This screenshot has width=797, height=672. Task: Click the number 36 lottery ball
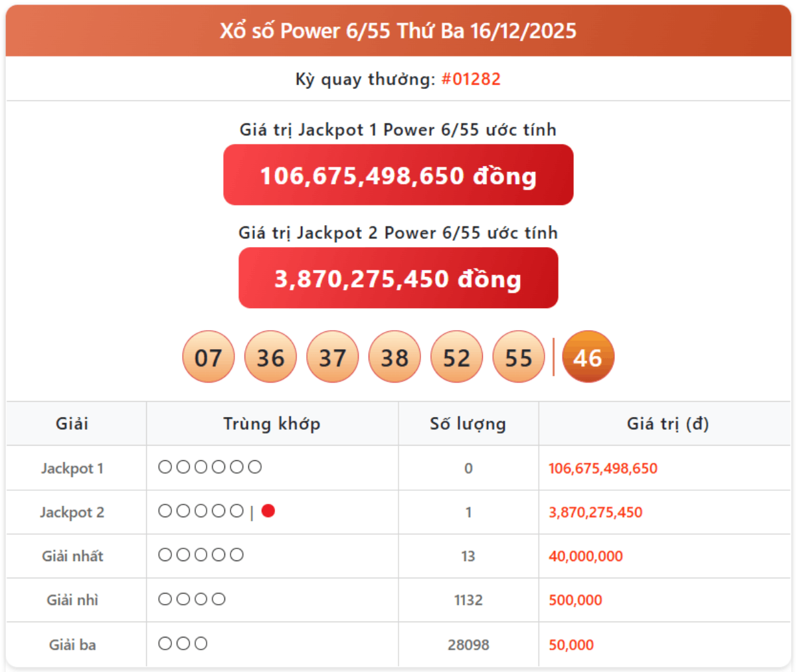pyautogui.click(x=270, y=357)
